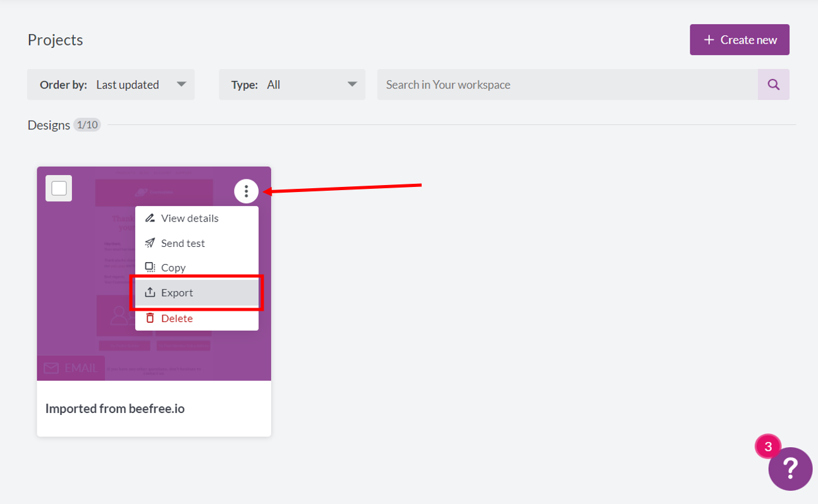
Task: Click the Imported from beefree.io title
Action: [115, 409]
